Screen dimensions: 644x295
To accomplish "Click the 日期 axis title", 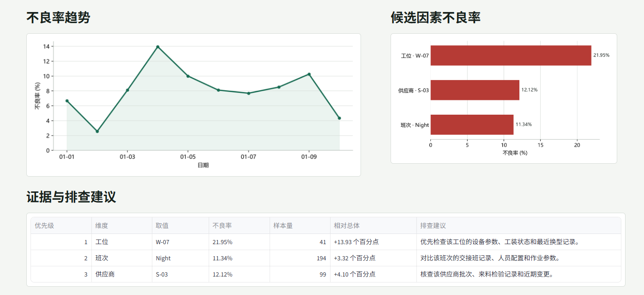I will pyautogui.click(x=203, y=165).
